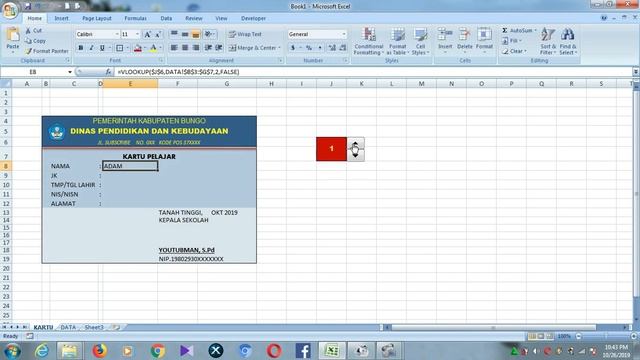Click the Decrease Indent icon

pyautogui.click(x=208, y=48)
